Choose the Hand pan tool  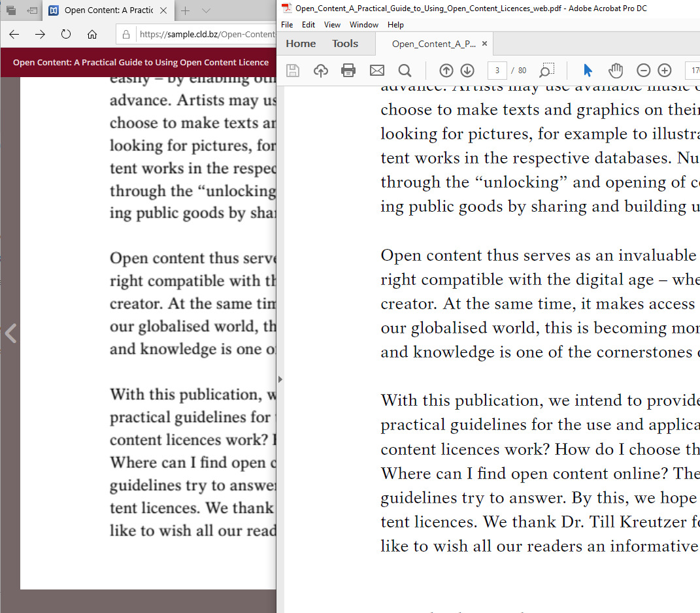tap(616, 71)
